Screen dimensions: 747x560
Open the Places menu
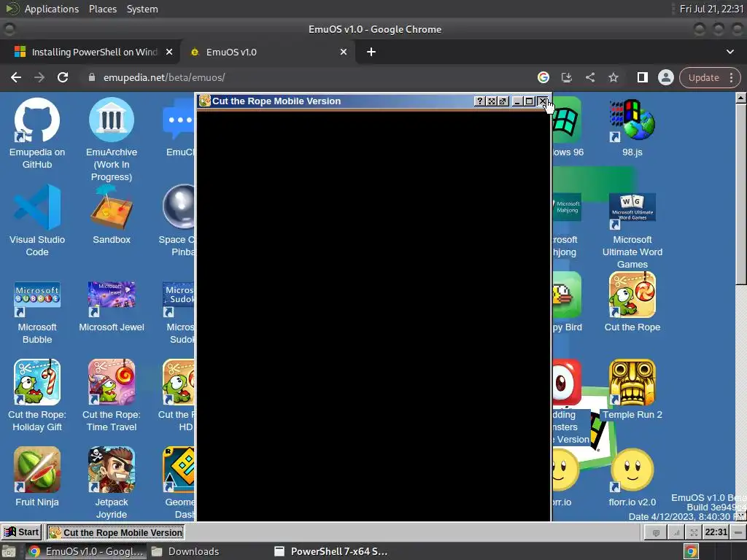(x=102, y=9)
